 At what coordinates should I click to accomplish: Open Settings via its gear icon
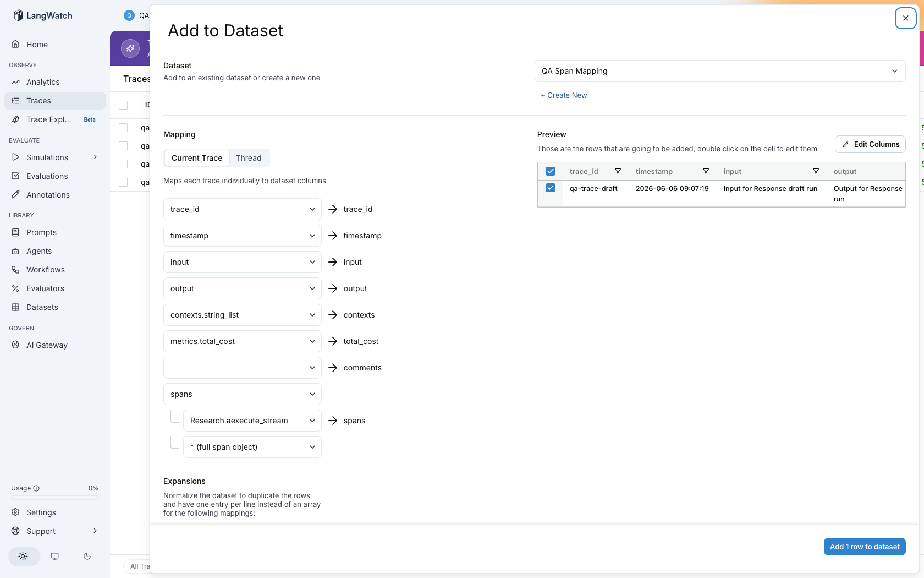pyautogui.click(x=15, y=512)
